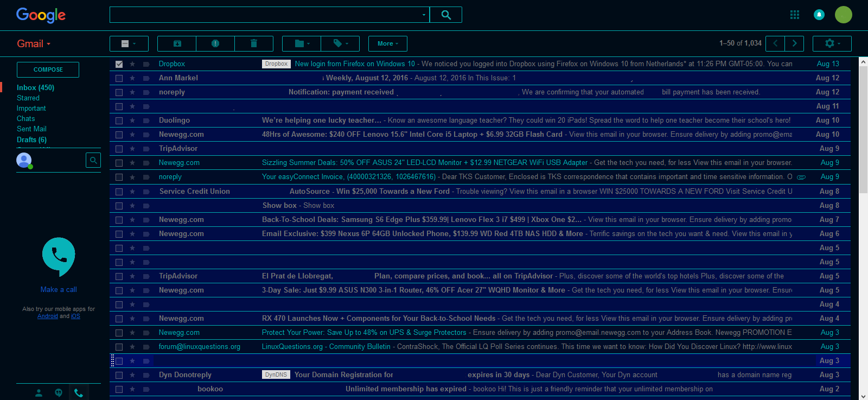The width and height of the screenshot is (868, 400).
Task: Click the Dropbox label tag
Action: [x=276, y=64]
